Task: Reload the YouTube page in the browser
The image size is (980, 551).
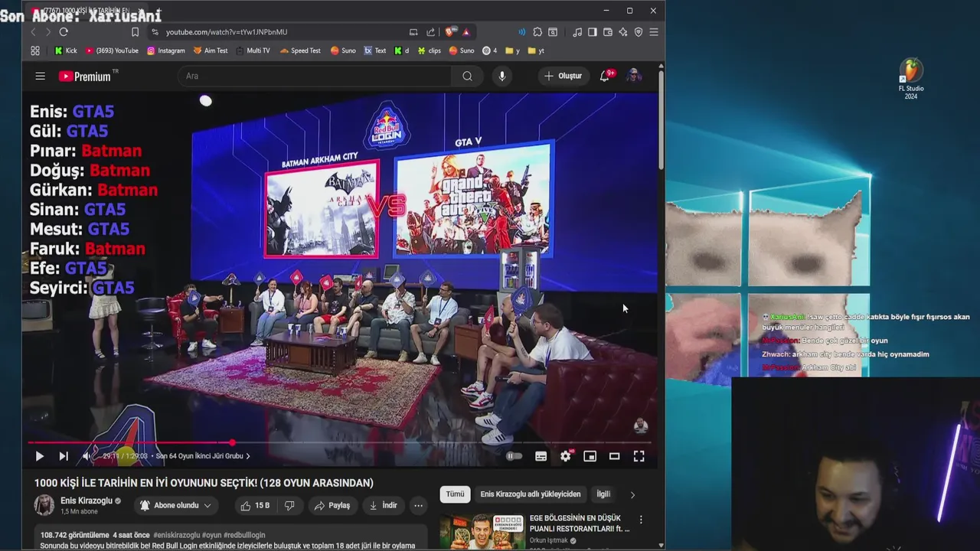Action: tap(64, 32)
